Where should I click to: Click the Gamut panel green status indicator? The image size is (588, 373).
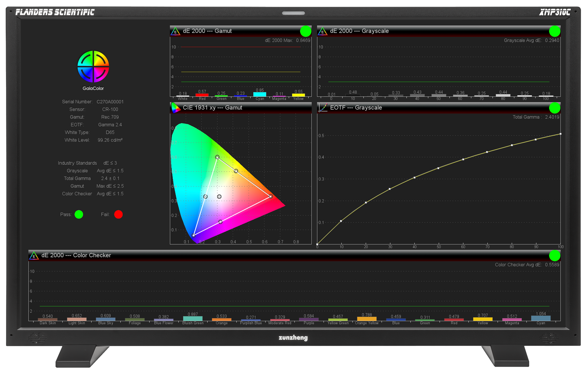[306, 31]
